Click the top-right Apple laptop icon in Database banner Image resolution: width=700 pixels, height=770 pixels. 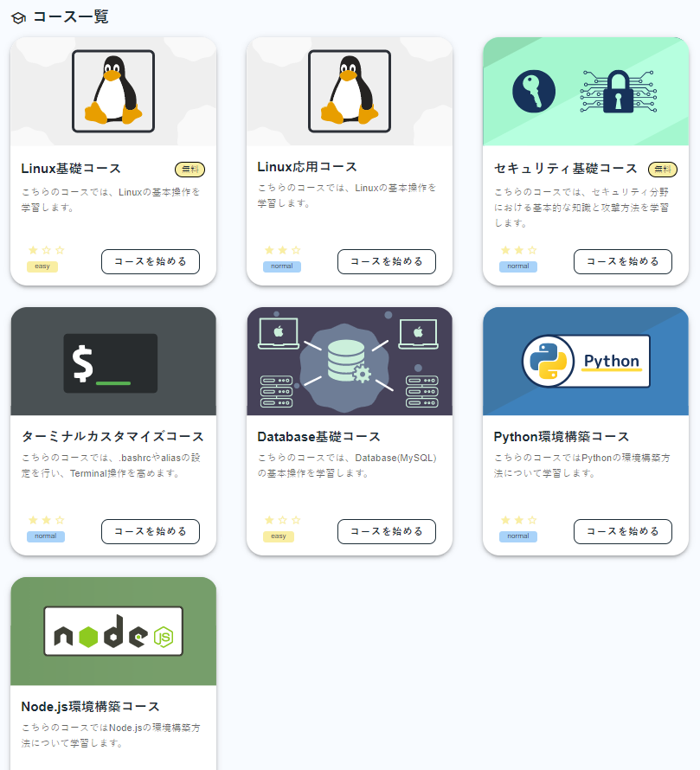point(418,333)
